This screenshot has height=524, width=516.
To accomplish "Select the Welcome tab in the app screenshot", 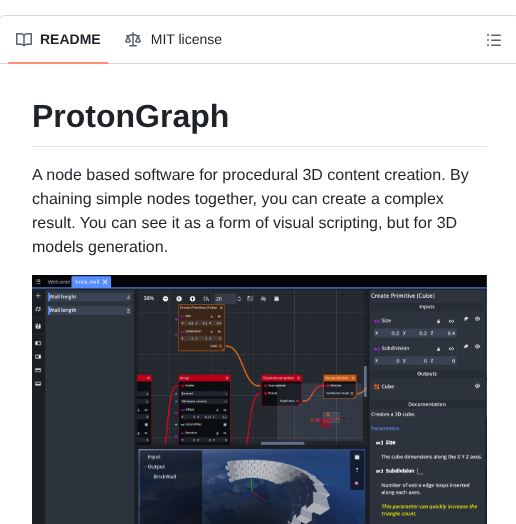I will coord(58,282).
